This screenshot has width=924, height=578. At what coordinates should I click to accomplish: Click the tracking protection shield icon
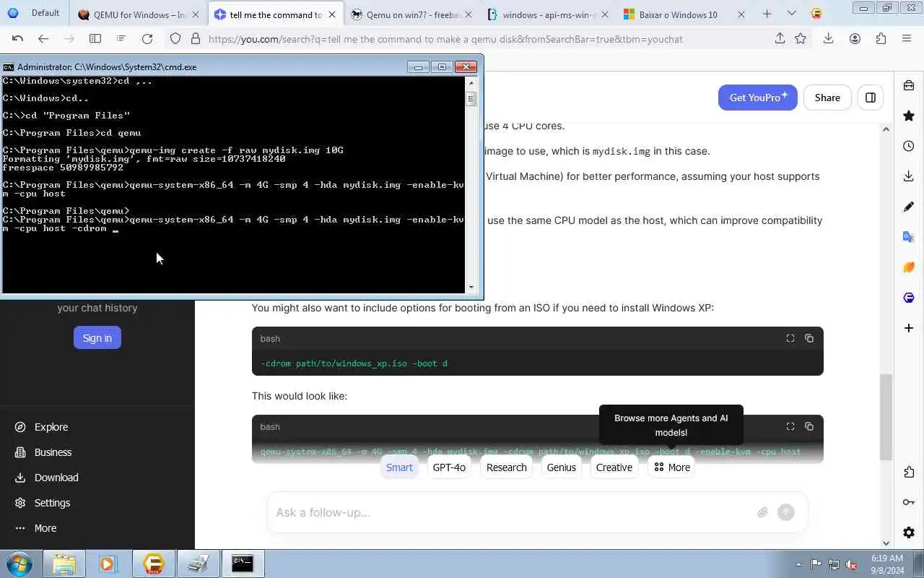click(x=175, y=39)
